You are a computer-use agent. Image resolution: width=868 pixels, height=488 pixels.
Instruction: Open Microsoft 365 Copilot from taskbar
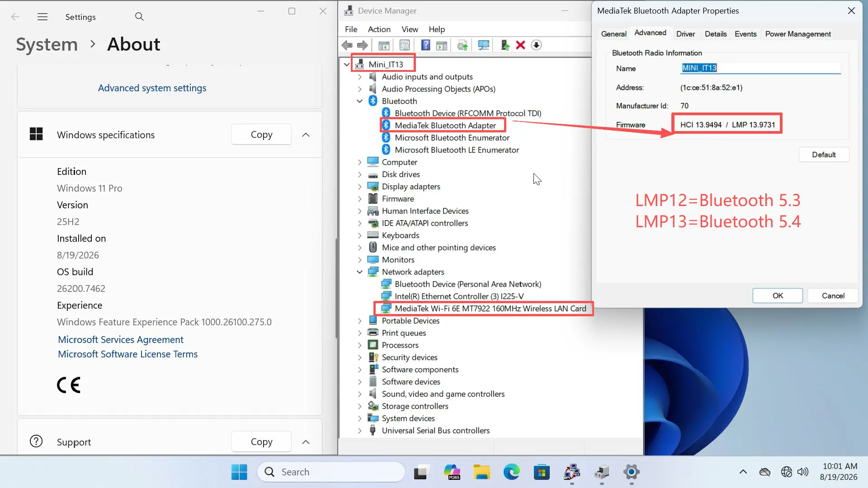[452, 472]
